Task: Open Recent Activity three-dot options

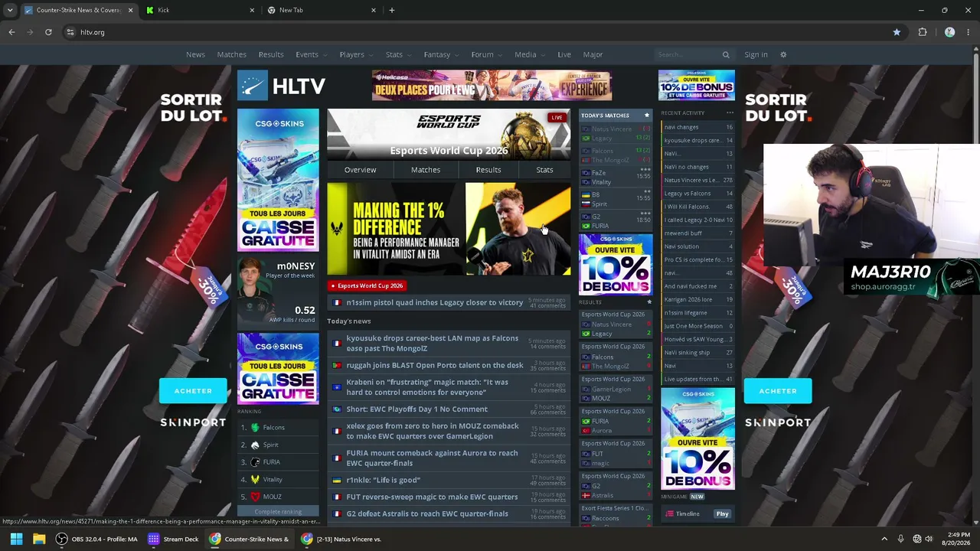Action: point(730,113)
